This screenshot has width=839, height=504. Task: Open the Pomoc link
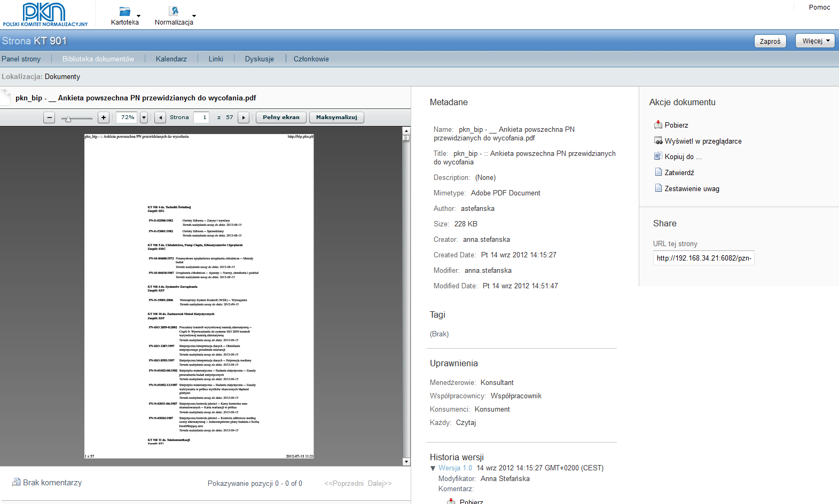[819, 7]
